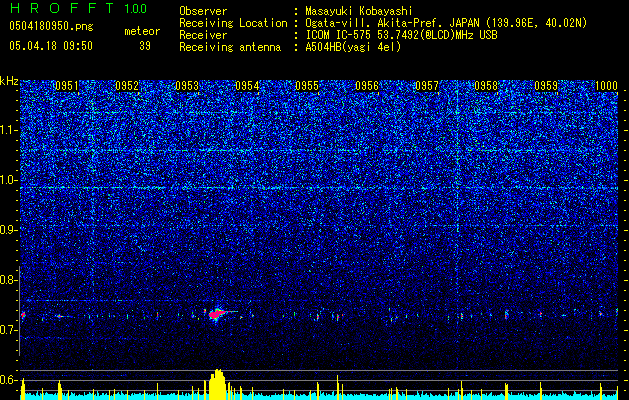
Task: Click the meteor count label
Action: (x=142, y=31)
